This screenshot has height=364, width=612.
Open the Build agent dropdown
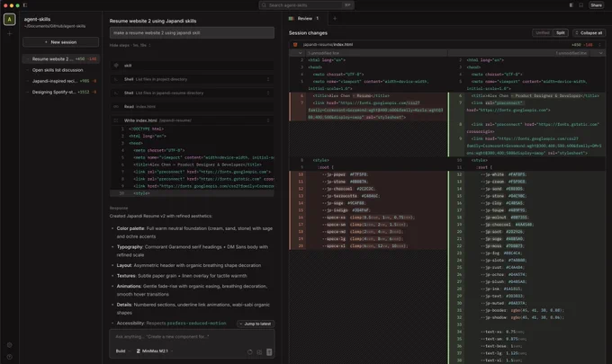click(123, 351)
